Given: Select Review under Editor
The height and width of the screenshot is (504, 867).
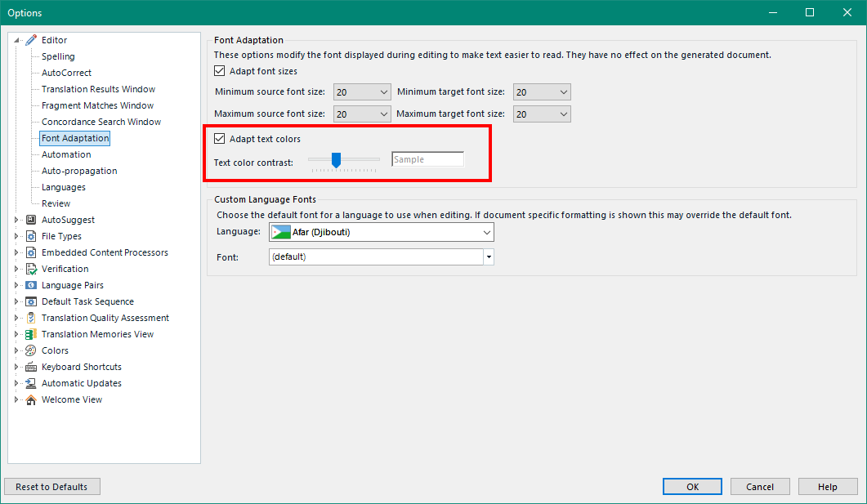Looking at the screenshot, I should 56,203.
